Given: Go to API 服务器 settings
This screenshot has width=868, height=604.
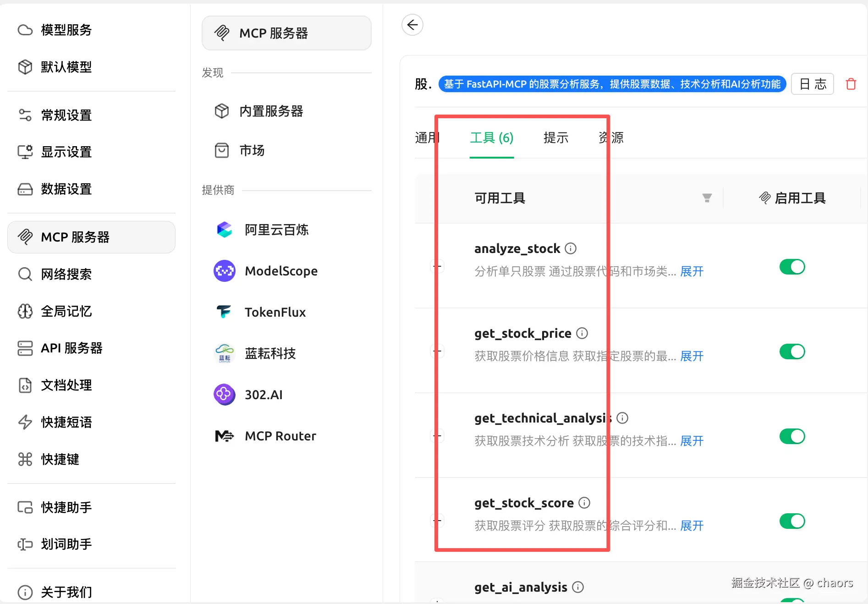Looking at the screenshot, I should point(91,348).
